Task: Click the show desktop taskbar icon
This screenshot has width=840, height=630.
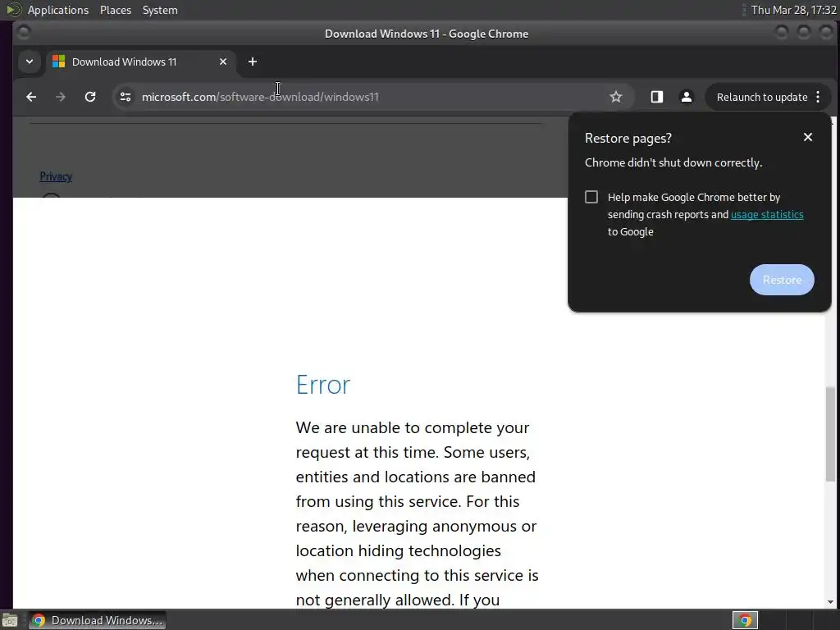Action: (10, 620)
